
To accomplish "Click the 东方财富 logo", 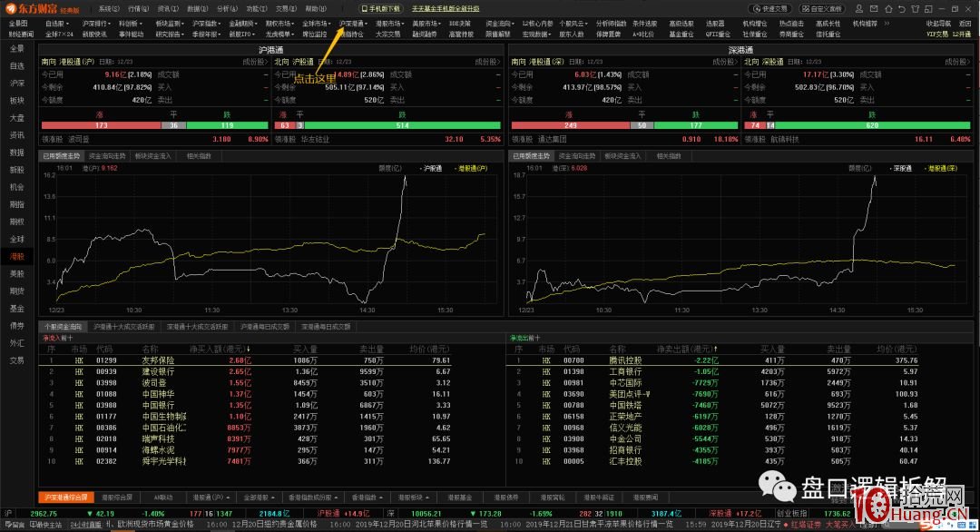I will tap(43, 9).
